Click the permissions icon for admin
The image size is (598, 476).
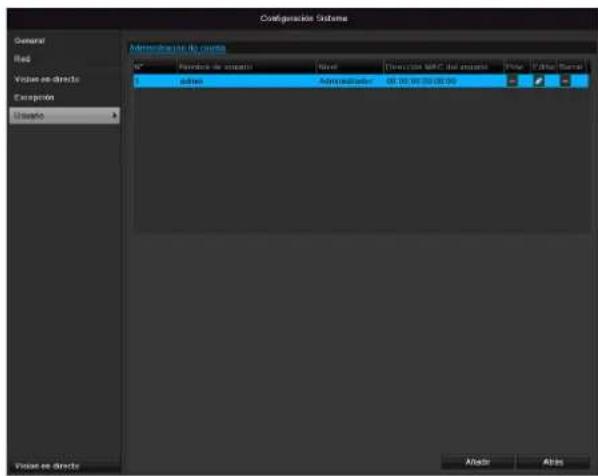point(512,81)
